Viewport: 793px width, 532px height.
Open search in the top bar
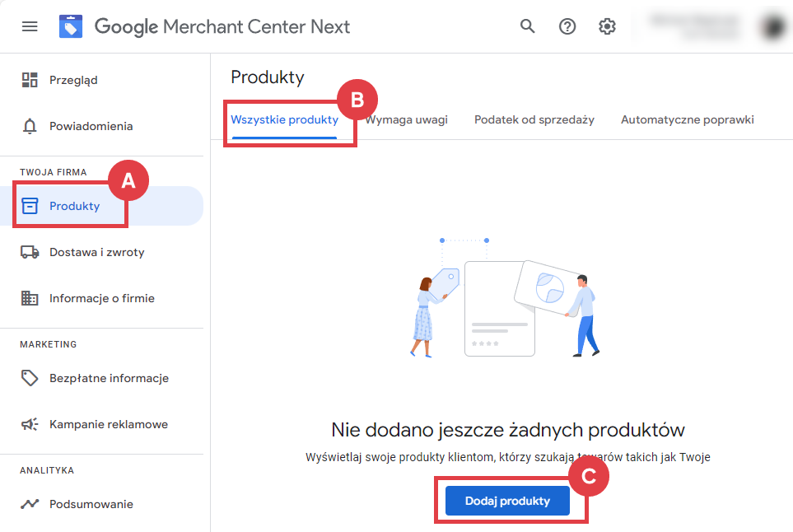click(527, 26)
